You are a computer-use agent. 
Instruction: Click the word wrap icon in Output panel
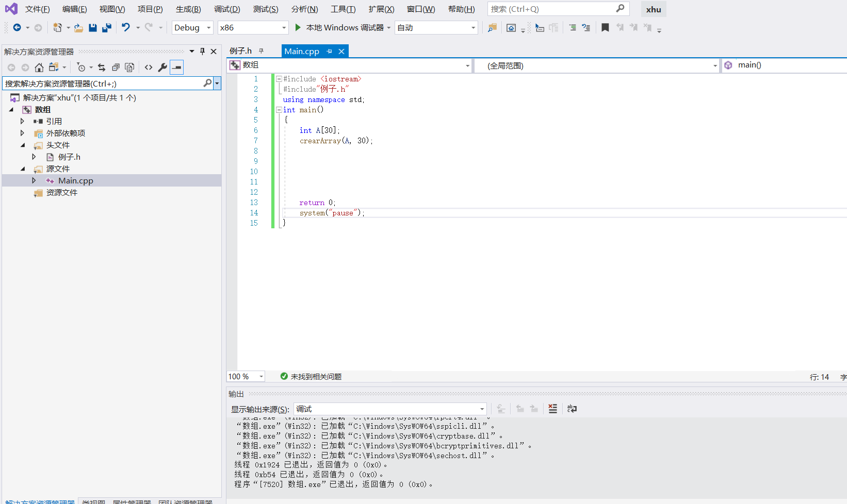pyautogui.click(x=572, y=409)
